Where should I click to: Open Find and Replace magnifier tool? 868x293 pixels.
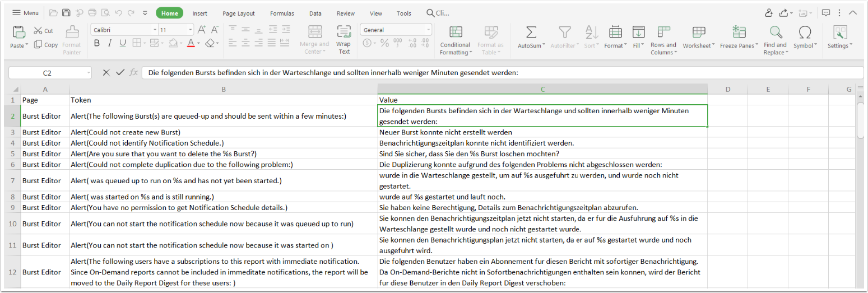point(775,32)
